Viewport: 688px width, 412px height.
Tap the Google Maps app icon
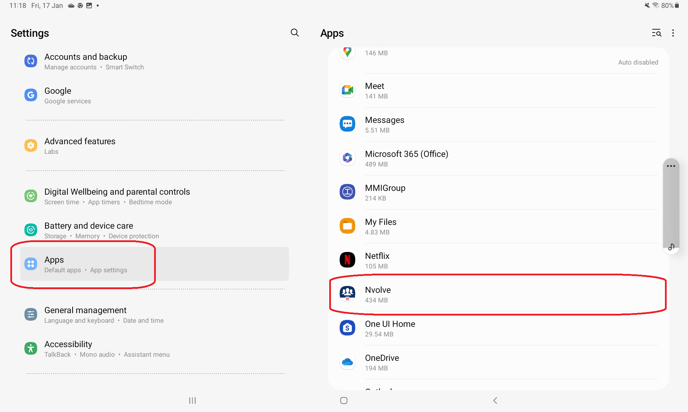(348, 52)
